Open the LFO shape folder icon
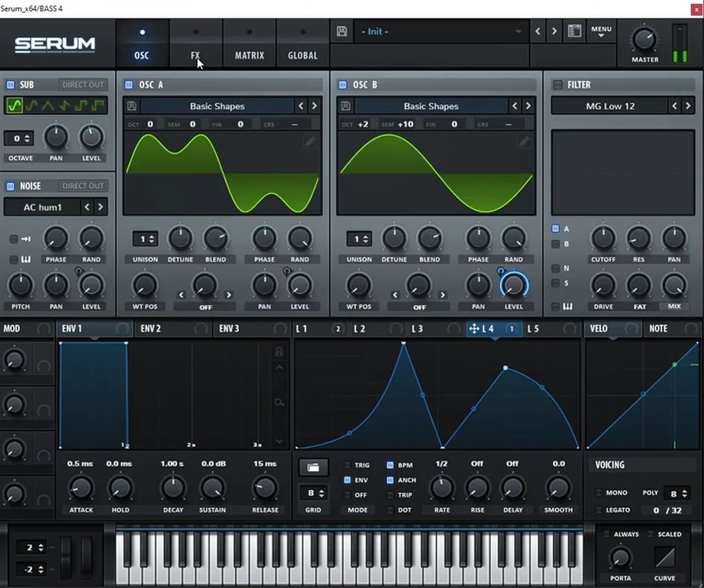The image size is (704, 588). coord(313,468)
